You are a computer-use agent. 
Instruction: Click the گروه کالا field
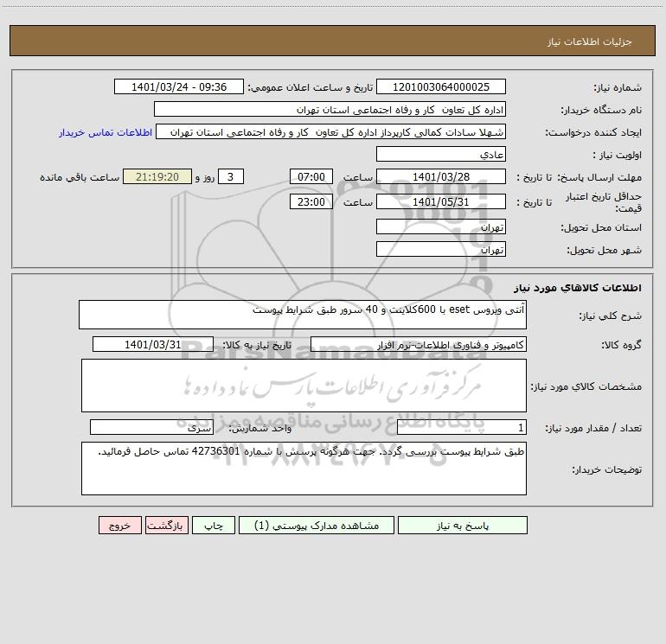point(419,344)
